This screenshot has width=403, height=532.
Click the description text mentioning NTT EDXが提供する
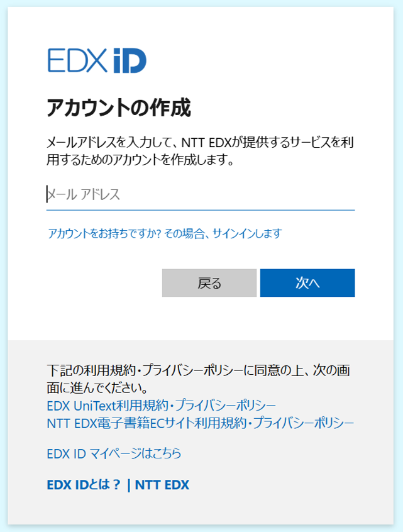(x=201, y=151)
